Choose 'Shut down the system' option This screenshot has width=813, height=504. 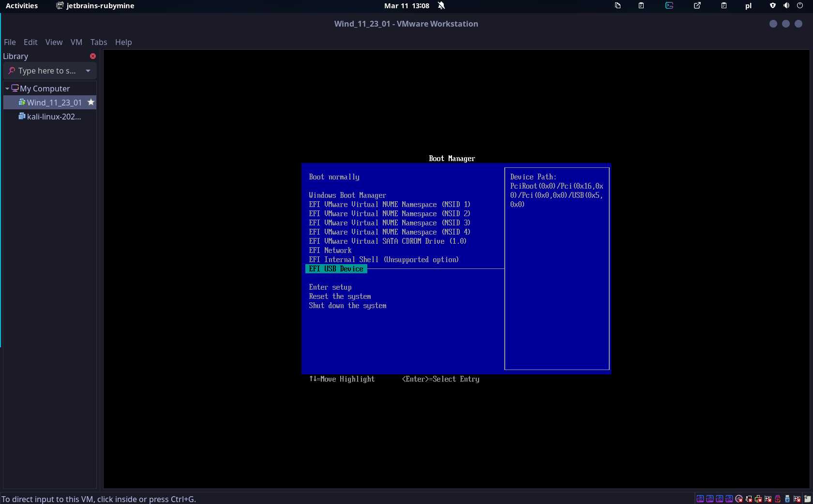point(347,306)
